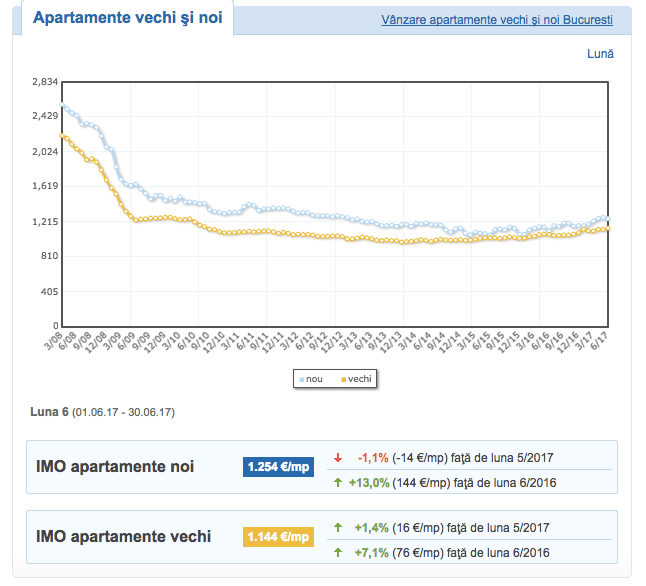
Task: Toggle the vechi series in chart legend
Action: point(357,379)
